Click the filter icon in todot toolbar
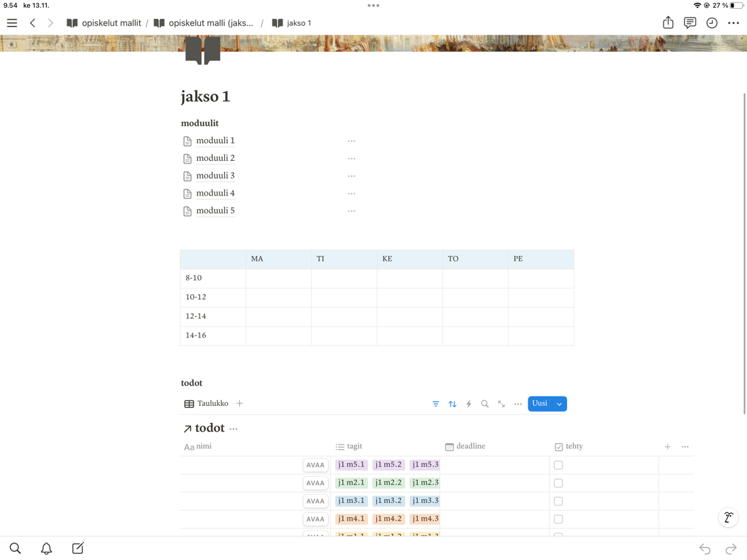 pos(436,404)
